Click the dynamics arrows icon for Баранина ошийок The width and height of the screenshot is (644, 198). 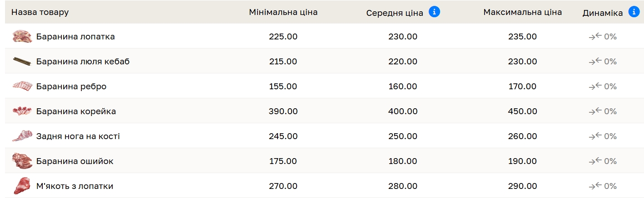coord(595,161)
